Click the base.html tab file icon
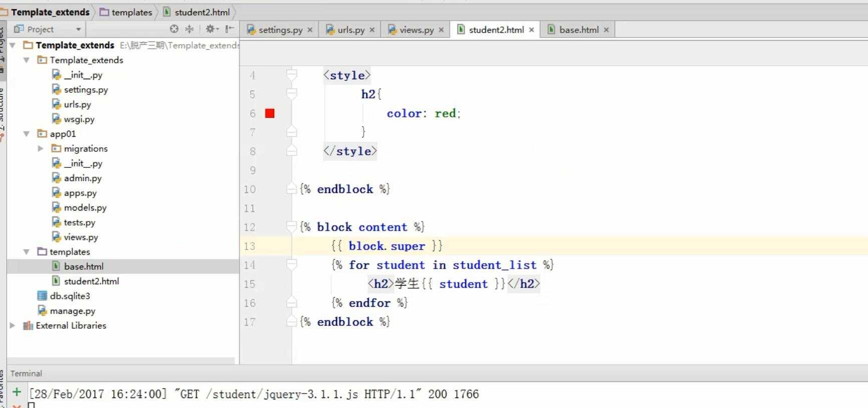Screen dimensions: 868x408 551,30
